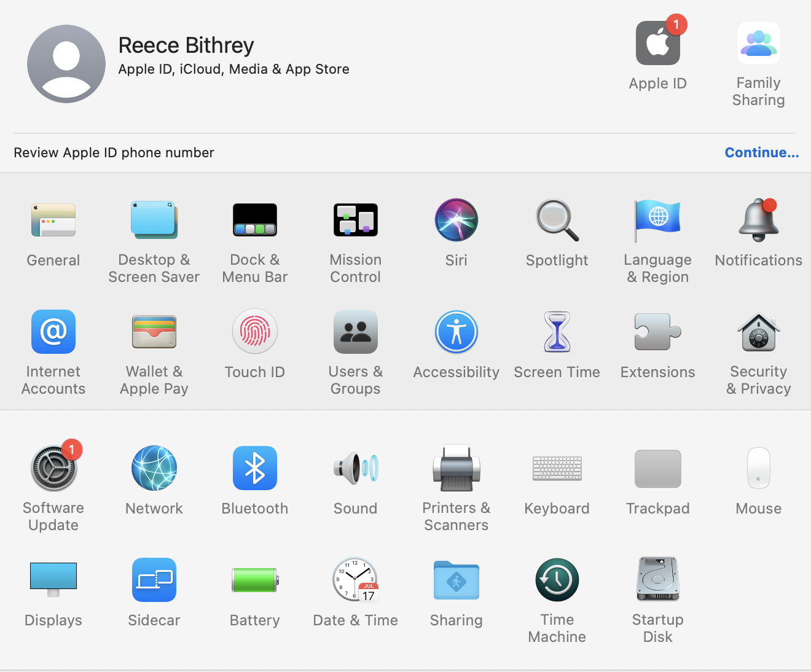Open Wallet & Apple Pay settings
Screen dimensions: 811x672
154,332
